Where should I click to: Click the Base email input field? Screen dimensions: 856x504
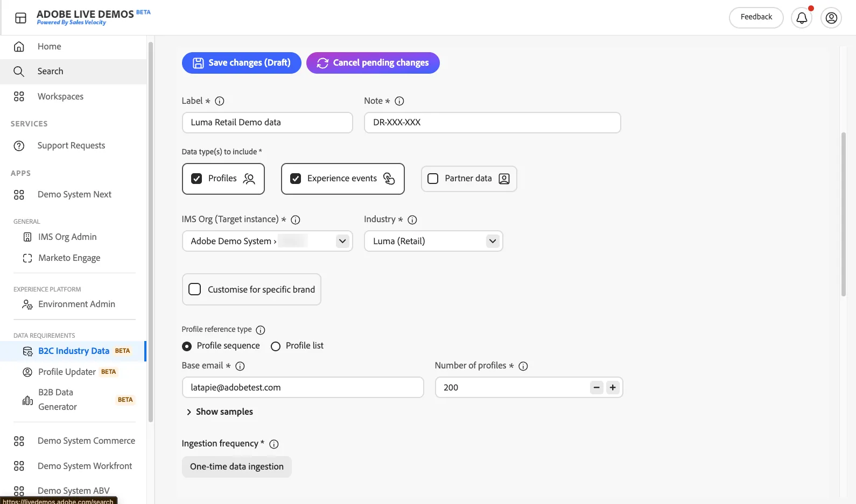tap(303, 387)
